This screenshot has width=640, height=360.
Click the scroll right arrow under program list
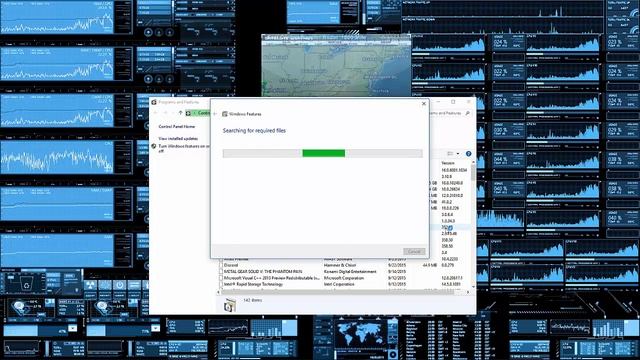coord(468,292)
